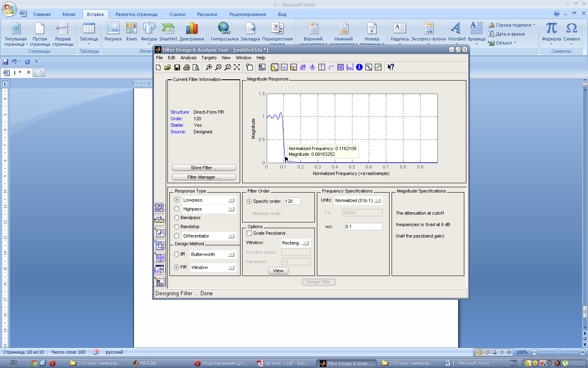This screenshot has height=368, width=588.
Task: Click the Zoom In magnifier icon
Action: point(209,67)
